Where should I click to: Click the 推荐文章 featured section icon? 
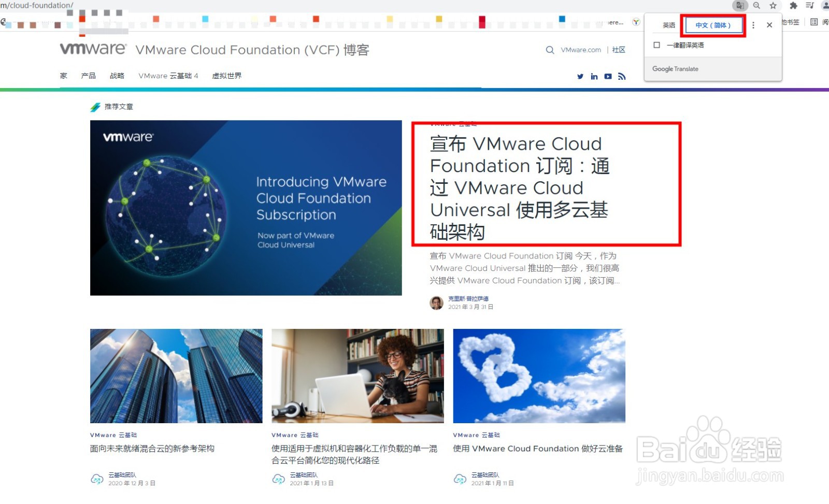click(95, 107)
